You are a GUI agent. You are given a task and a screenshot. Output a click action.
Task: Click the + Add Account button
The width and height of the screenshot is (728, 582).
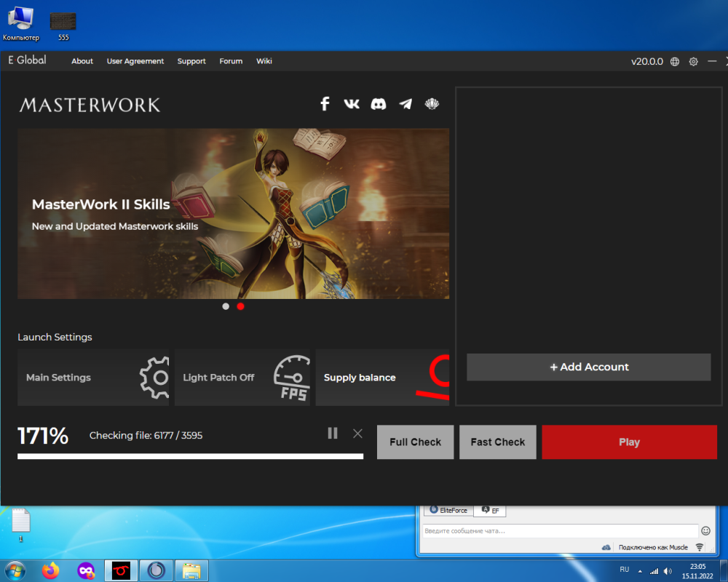pos(588,367)
